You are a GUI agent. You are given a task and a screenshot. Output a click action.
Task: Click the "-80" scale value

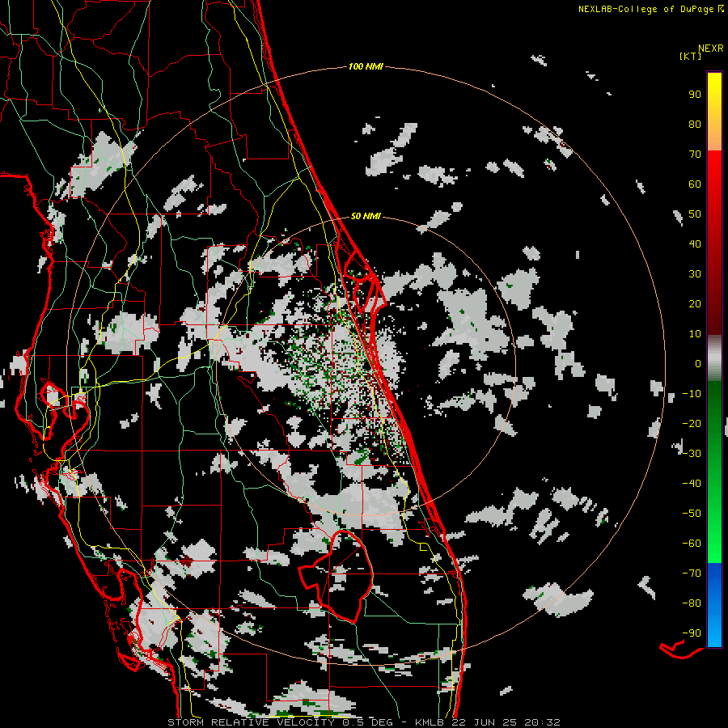(x=692, y=603)
